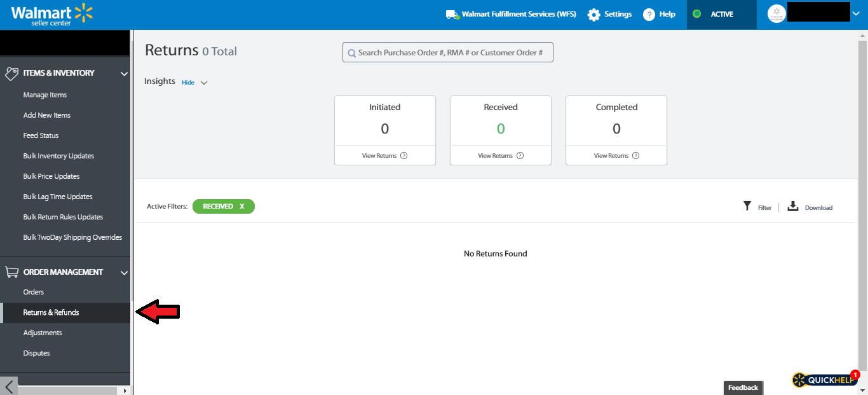Collapse sidebar with left chevron
This screenshot has height=395, width=868.
pyautogui.click(x=9, y=387)
